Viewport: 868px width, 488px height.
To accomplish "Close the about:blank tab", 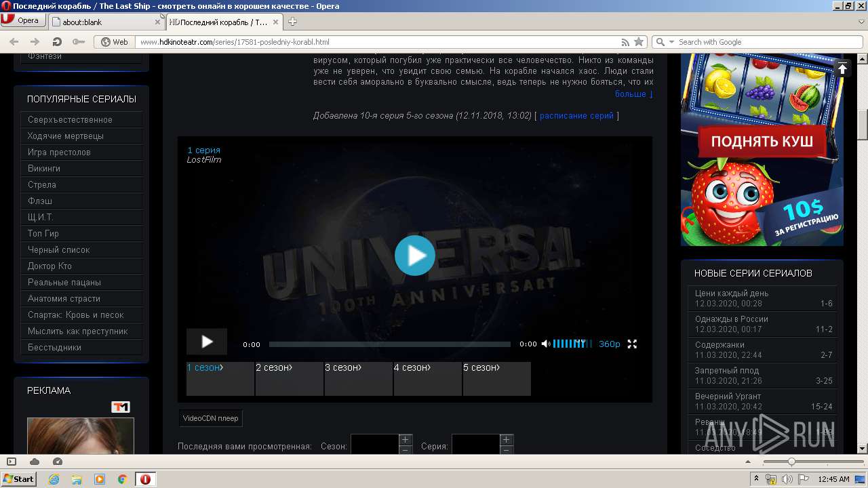I will pos(157,22).
